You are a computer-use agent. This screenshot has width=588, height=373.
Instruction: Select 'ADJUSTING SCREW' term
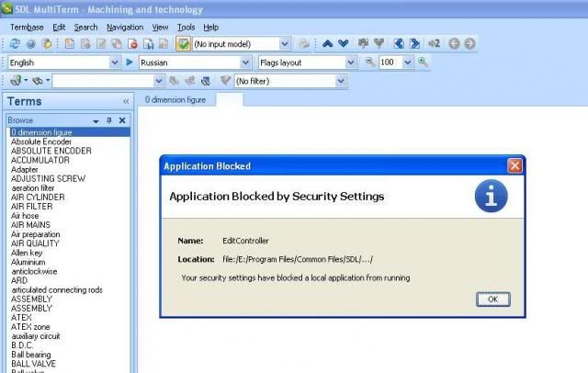(48, 178)
